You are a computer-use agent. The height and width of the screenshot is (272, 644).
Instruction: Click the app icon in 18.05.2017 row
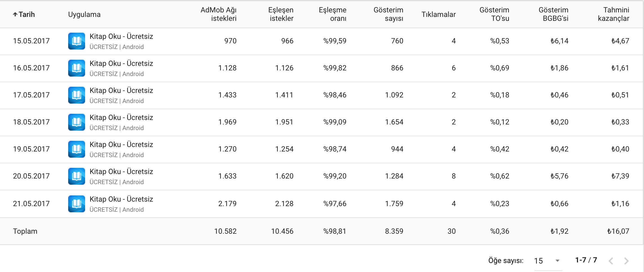(x=77, y=122)
